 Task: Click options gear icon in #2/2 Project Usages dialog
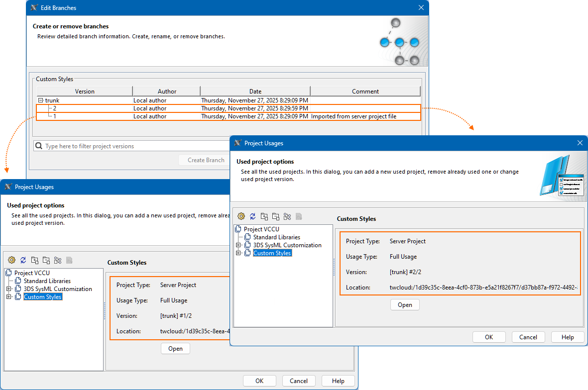(x=241, y=216)
